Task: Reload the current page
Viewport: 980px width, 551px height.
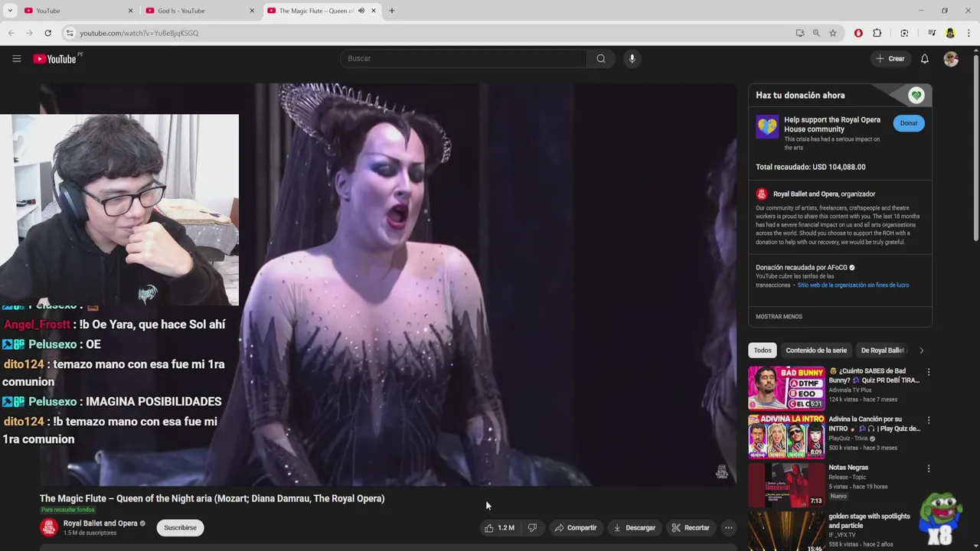Action: click(47, 33)
